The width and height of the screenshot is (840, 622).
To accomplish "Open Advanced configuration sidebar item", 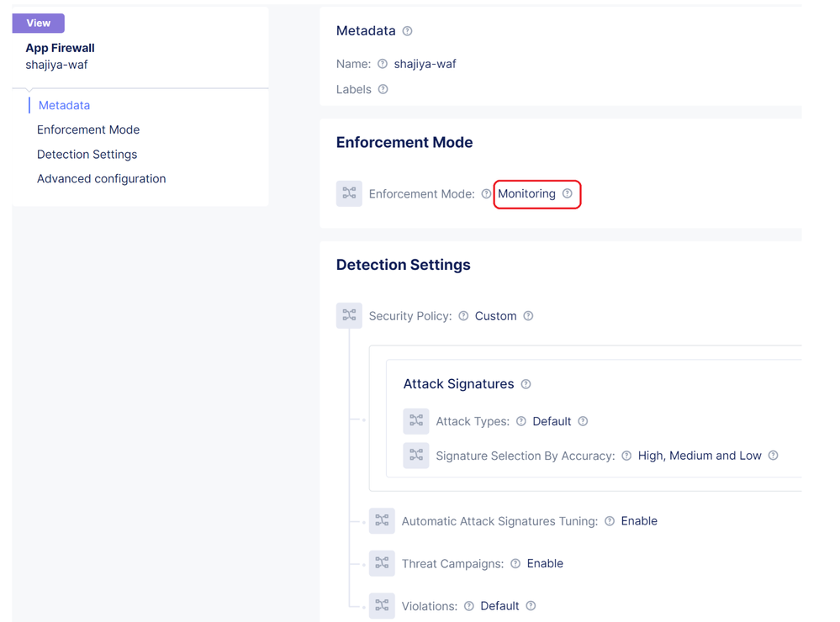I will (101, 179).
